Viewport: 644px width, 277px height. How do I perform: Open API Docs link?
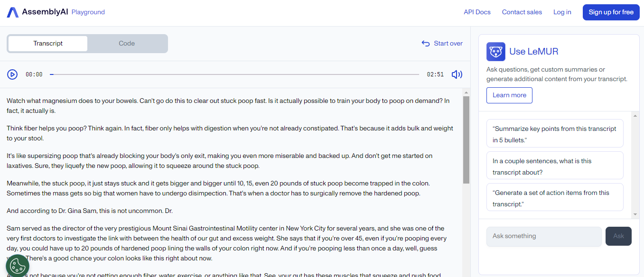coord(477,12)
